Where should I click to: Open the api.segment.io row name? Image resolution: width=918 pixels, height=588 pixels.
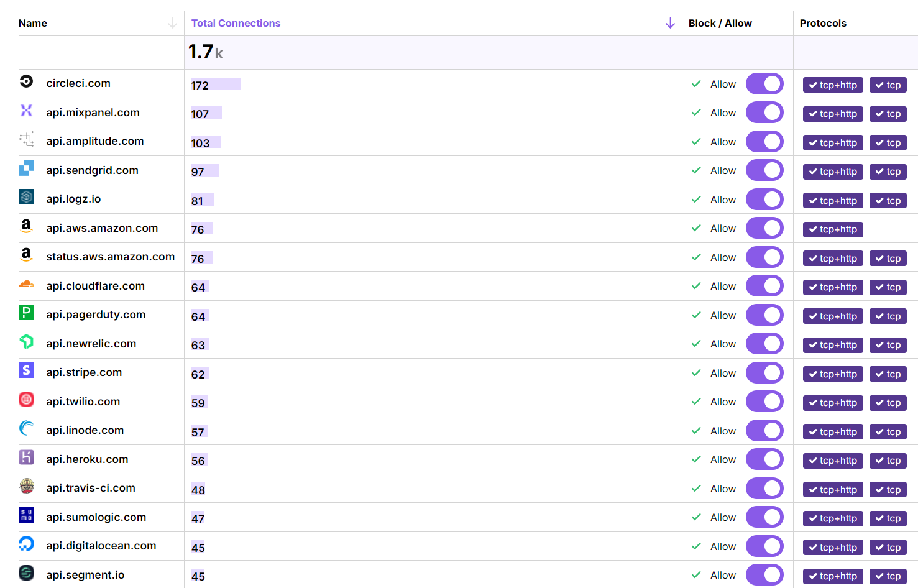(85, 575)
